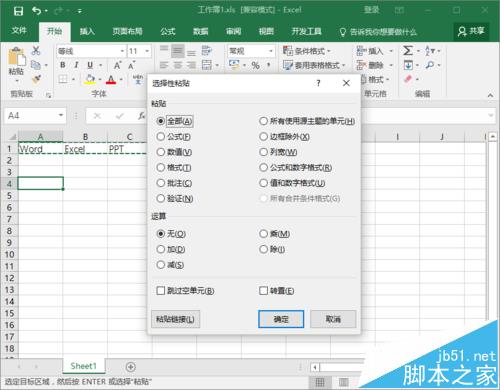Select the 公式(F) paste radio option

174,137
